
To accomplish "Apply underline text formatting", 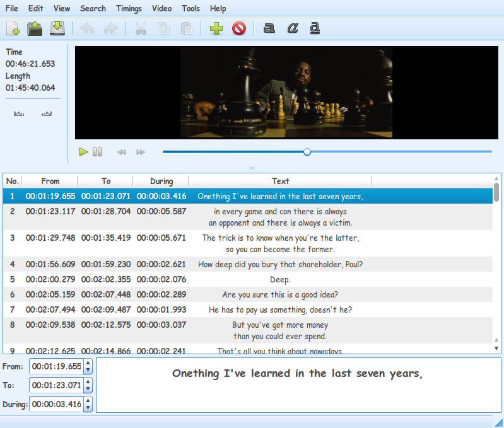I will point(315,28).
